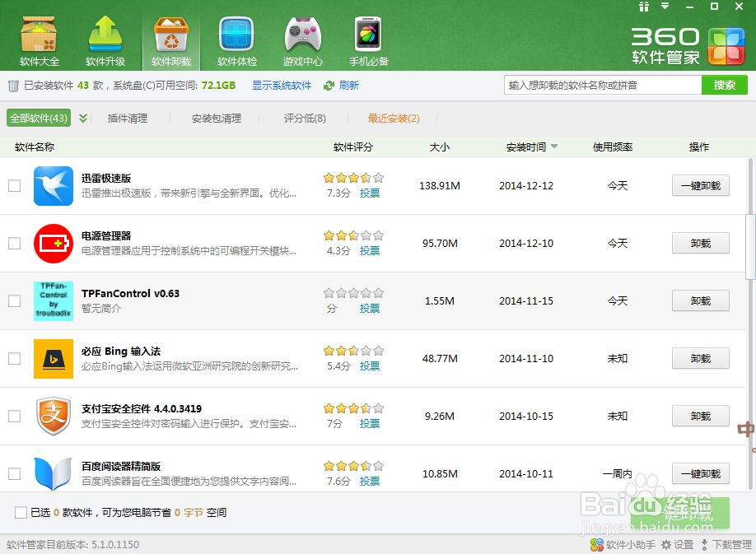Viewport: 756px width, 554px height.
Task: Expand the chevron next to 全部软件(43)
Action: (x=82, y=118)
